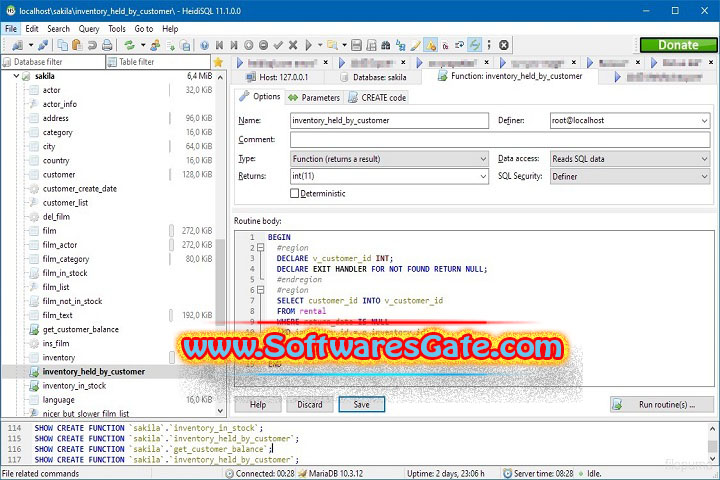Open the Tools menu
The image size is (720, 480).
(117, 28)
